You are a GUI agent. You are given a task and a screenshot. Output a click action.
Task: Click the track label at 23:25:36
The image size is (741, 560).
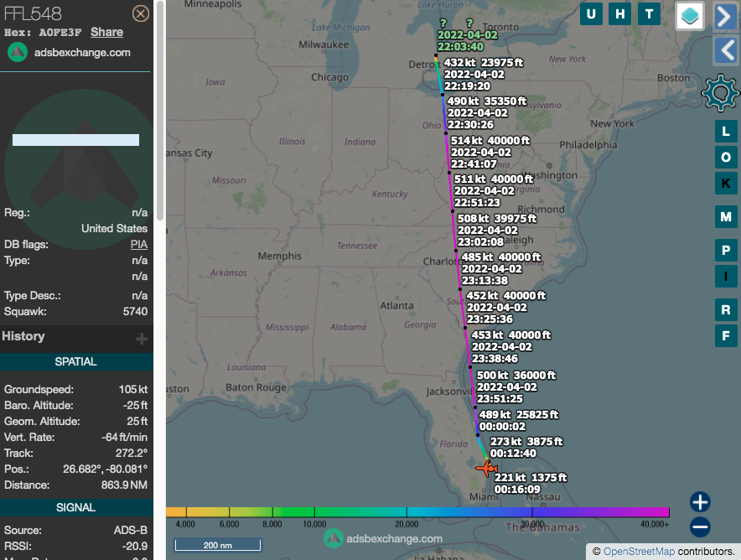[x=506, y=307]
